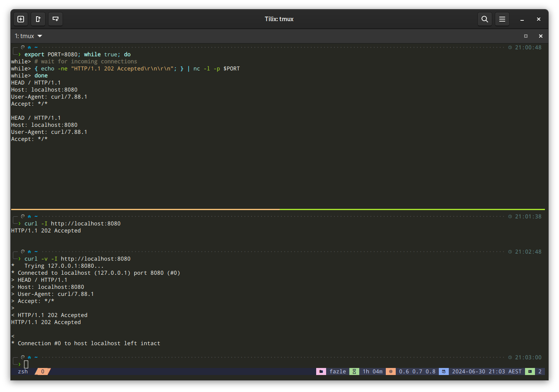The width and height of the screenshot is (559, 392).
Task: Click the green terminal icon beside '2'
Action: click(x=530, y=371)
